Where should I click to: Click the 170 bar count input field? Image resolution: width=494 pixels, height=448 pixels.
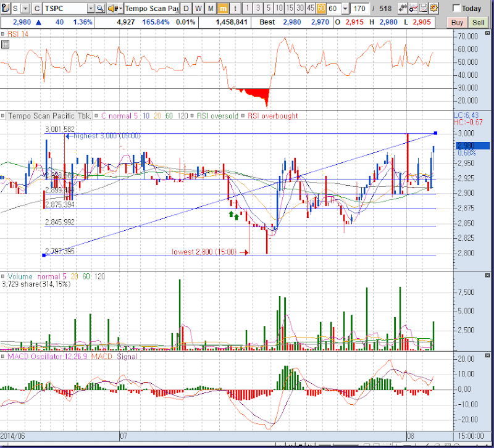coord(360,9)
